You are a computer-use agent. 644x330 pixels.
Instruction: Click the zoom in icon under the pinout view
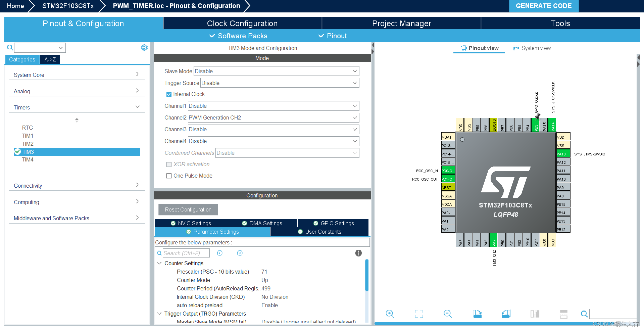[x=390, y=314]
